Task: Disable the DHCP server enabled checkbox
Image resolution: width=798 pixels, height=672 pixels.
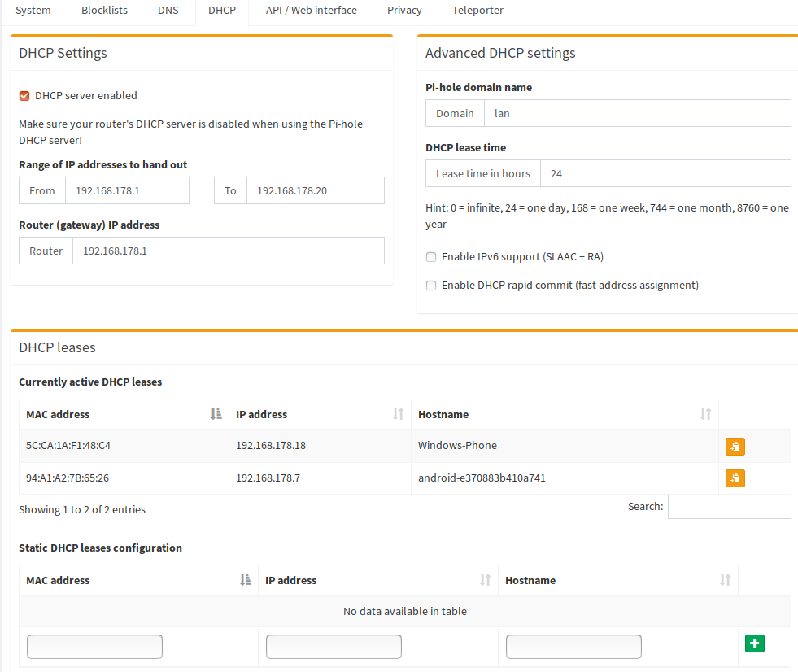Action: pos(24,96)
